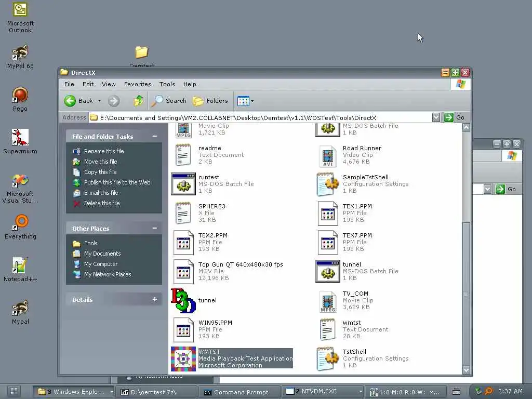This screenshot has width=532, height=399.
Task: Open the File menu
Action: point(69,84)
